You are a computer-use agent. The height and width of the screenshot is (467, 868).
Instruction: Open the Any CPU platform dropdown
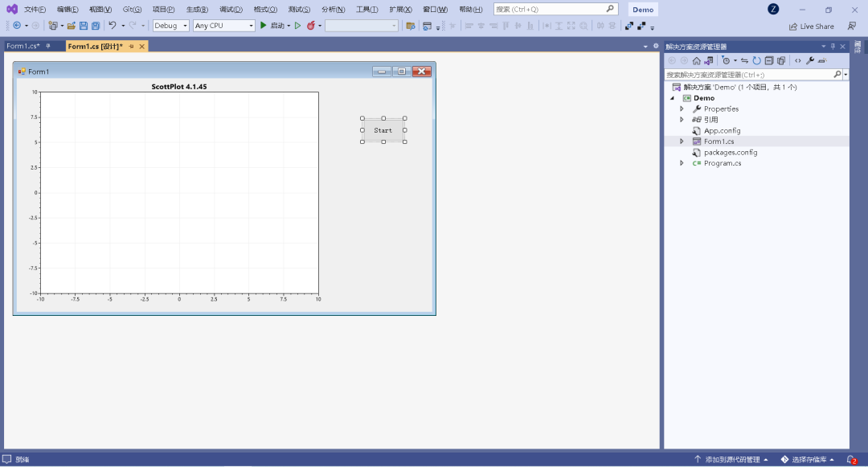(x=223, y=26)
